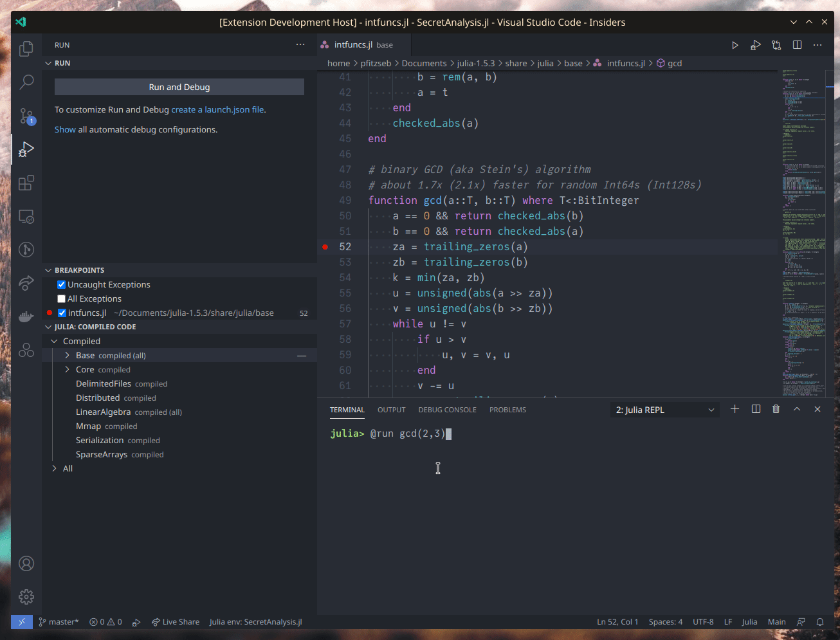Open the '2: Julia REPL' terminal dropdown
This screenshot has height=640, width=840.
tap(664, 410)
